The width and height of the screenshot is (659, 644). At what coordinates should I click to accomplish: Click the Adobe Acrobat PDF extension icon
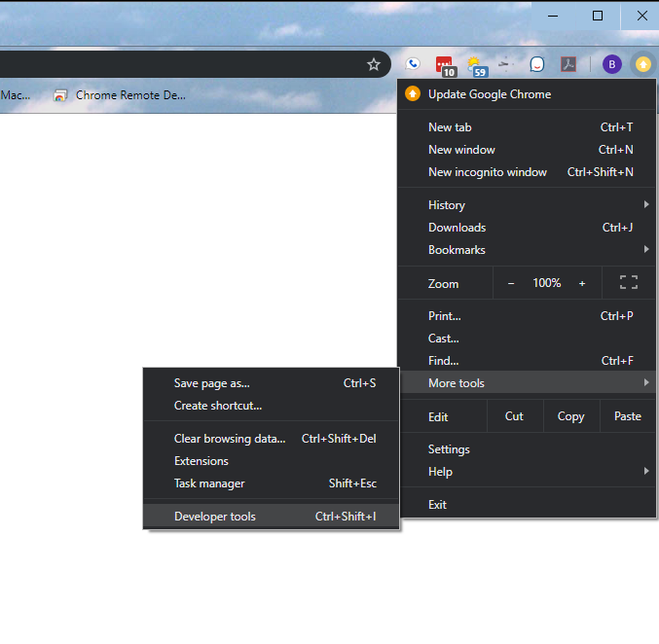[568, 64]
